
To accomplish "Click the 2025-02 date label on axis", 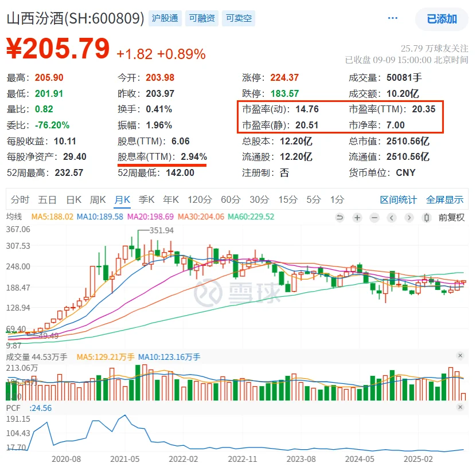I will [x=418, y=459].
